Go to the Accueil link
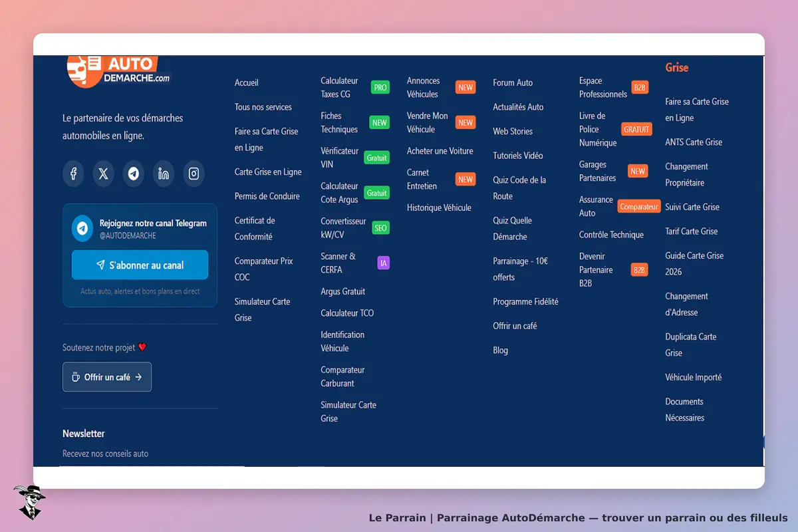The image size is (798, 532). 247,82
